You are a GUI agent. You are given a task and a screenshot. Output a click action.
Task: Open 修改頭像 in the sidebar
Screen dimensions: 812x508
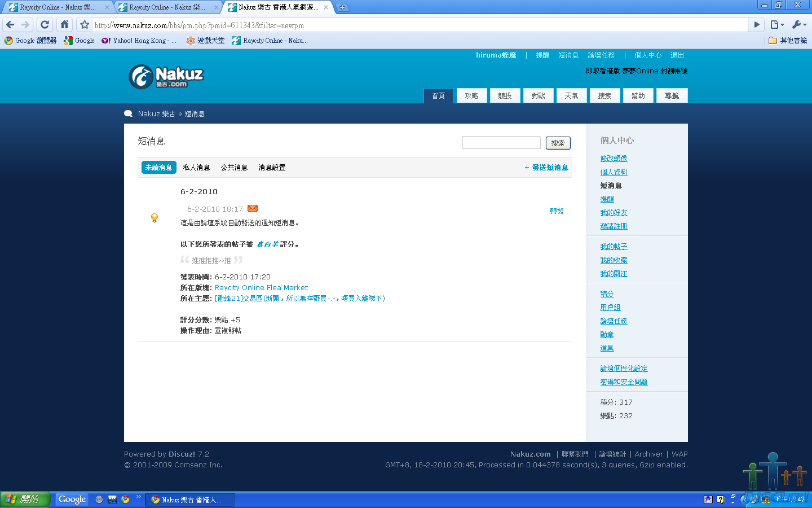coord(614,159)
